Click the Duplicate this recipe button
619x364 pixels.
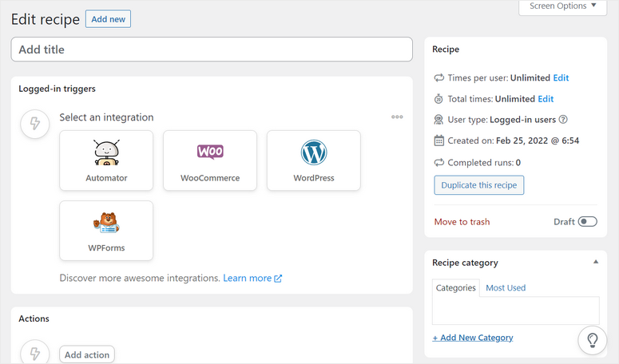tap(479, 185)
